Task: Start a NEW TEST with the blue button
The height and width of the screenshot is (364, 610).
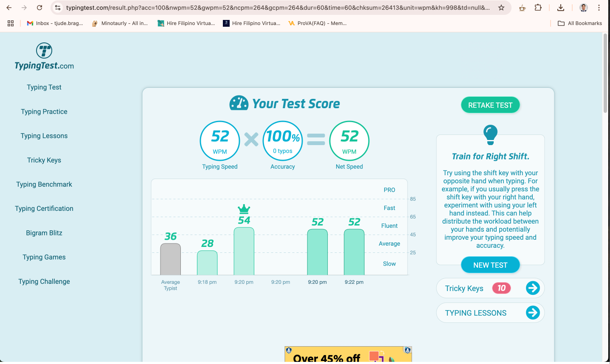Action: [x=490, y=265]
